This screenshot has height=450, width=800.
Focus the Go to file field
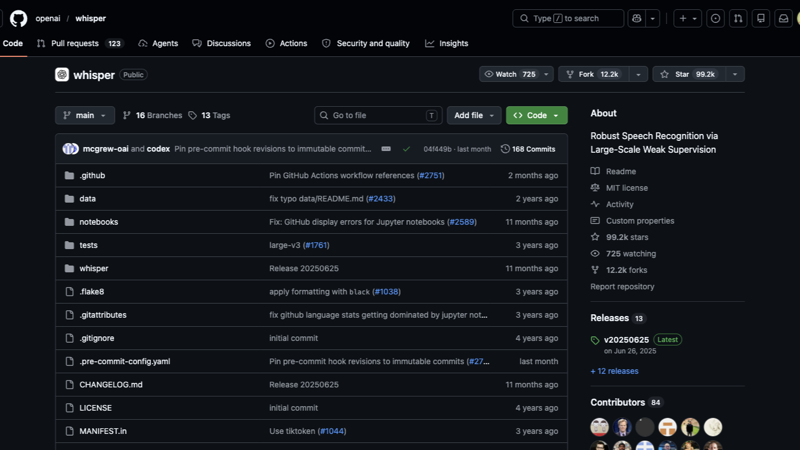click(378, 115)
